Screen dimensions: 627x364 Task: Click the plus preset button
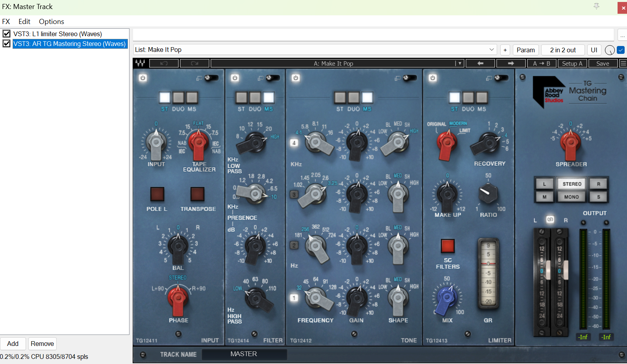(x=505, y=50)
